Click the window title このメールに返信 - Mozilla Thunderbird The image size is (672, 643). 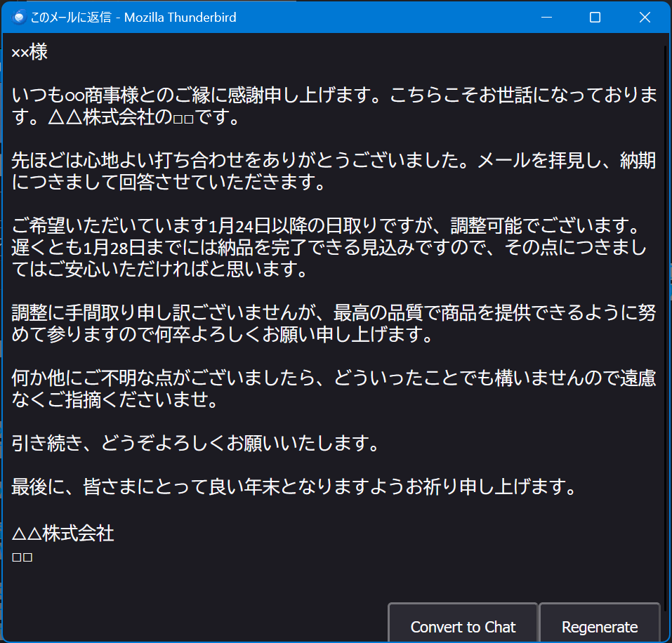(x=133, y=17)
